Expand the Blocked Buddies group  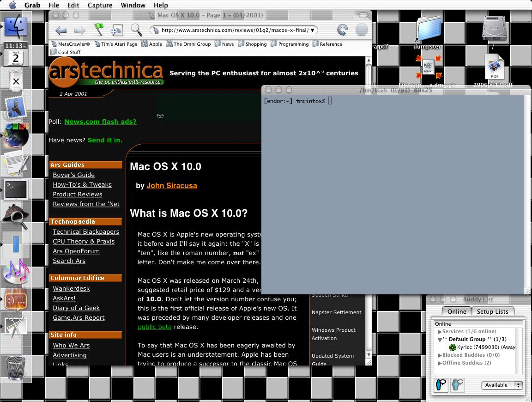click(440, 355)
